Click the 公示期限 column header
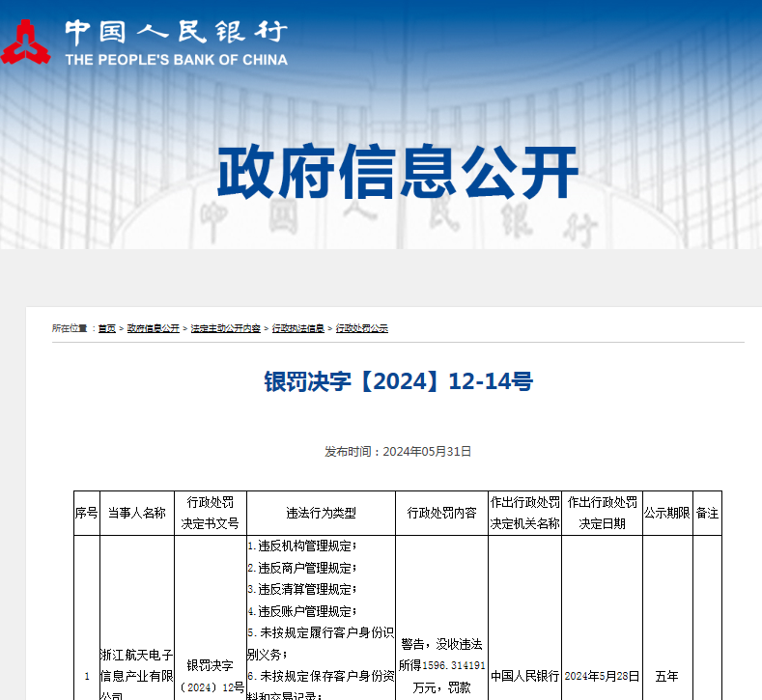 pyautogui.click(x=667, y=514)
